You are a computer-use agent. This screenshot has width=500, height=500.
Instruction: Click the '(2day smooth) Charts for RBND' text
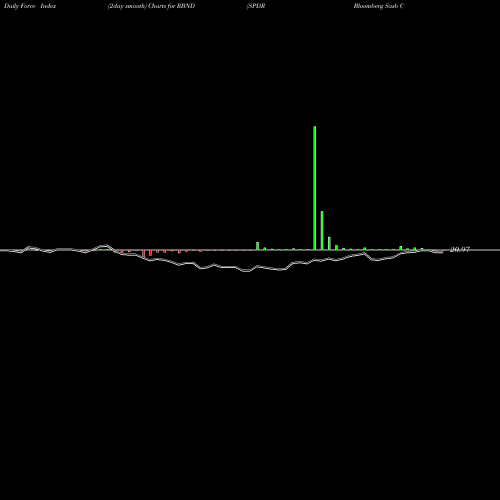[x=151, y=6]
